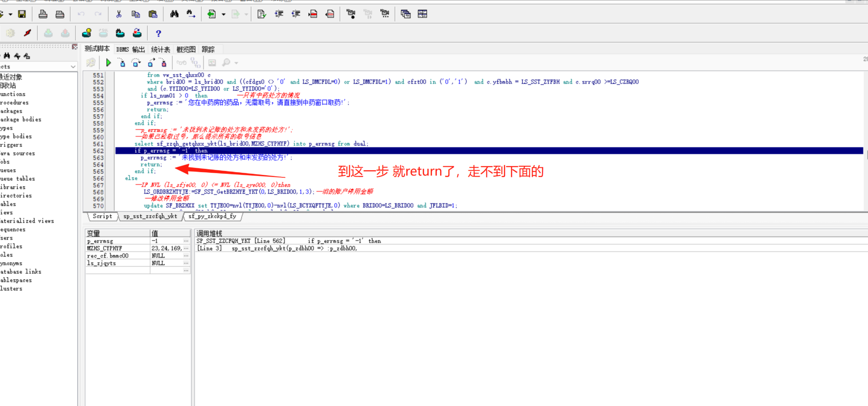Click the Run to next exception icon
The width and height of the screenshot is (868, 406).
tap(164, 63)
